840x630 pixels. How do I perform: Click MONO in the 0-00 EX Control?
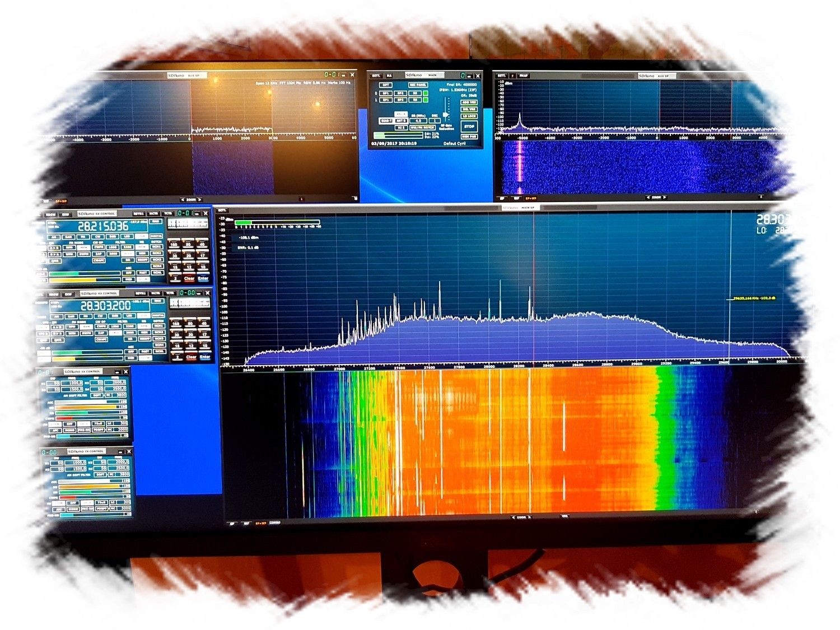point(73,509)
